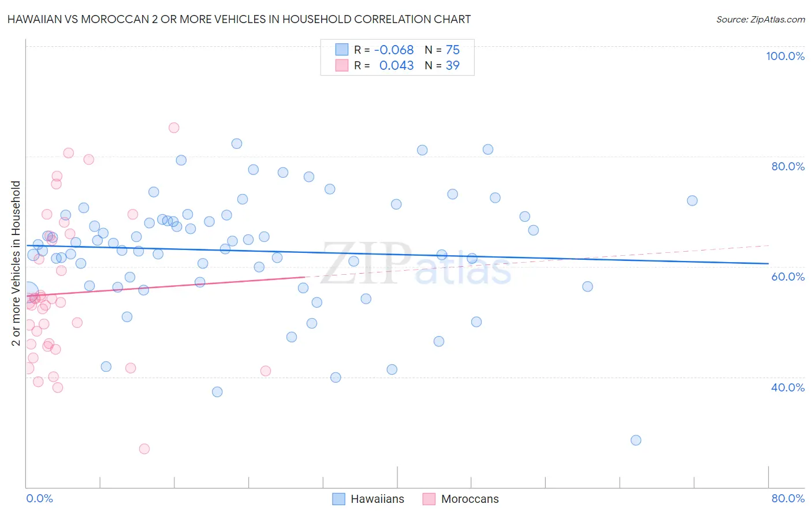Click the pink Moroccans legend swatch at bottom
812x515 pixels.
[429, 499]
